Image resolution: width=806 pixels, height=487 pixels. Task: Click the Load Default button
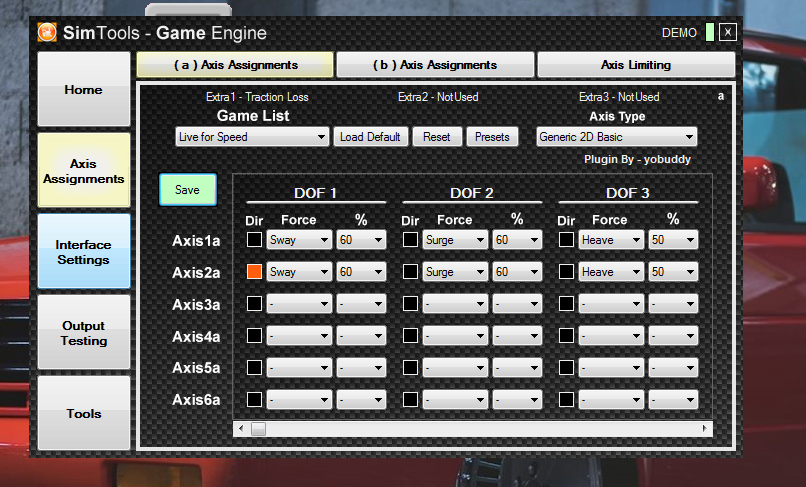click(x=370, y=137)
